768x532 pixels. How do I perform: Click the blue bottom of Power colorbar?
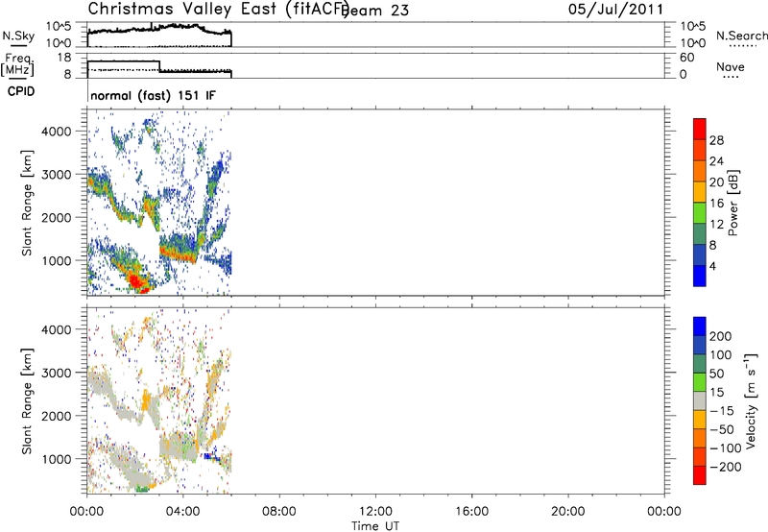[x=700, y=276]
